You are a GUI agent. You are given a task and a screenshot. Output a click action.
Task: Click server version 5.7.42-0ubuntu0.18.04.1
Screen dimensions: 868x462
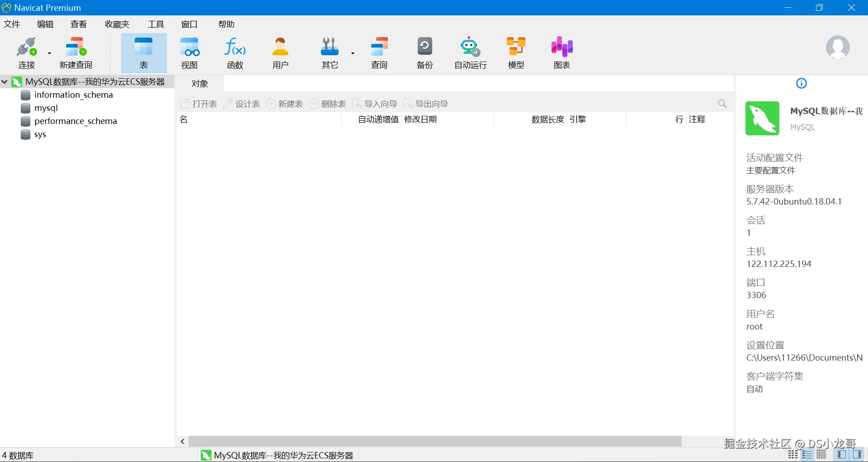(x=794, y=201)
